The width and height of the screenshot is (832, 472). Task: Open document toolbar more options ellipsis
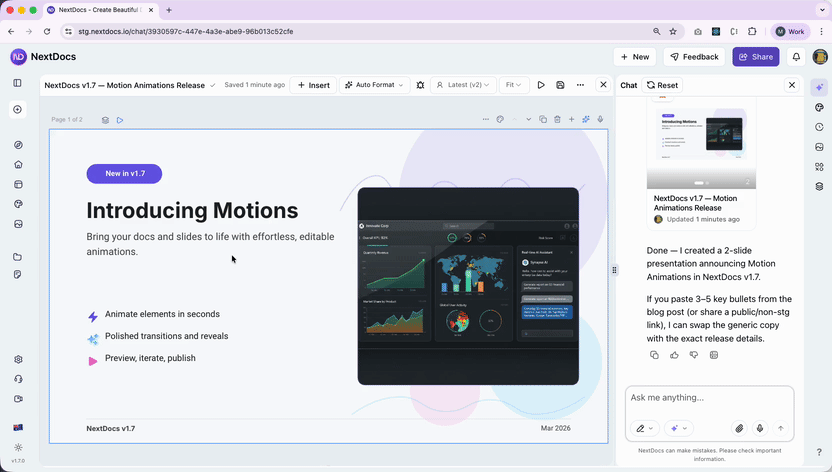tap(580, 85)
